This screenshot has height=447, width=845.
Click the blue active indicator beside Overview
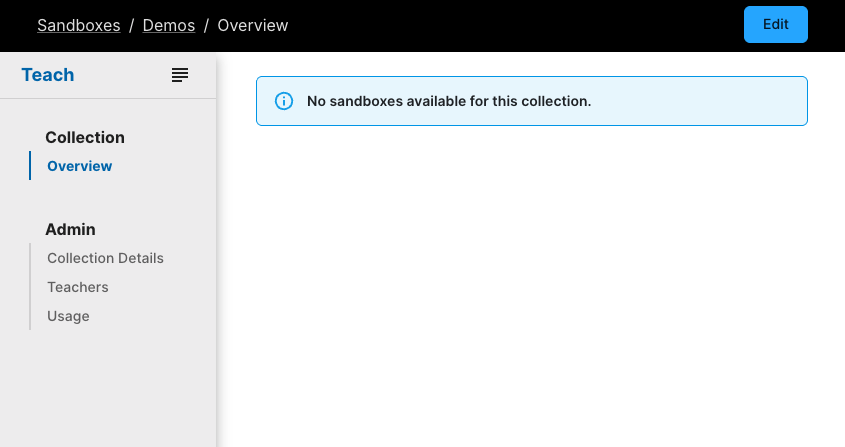point(30,166)
